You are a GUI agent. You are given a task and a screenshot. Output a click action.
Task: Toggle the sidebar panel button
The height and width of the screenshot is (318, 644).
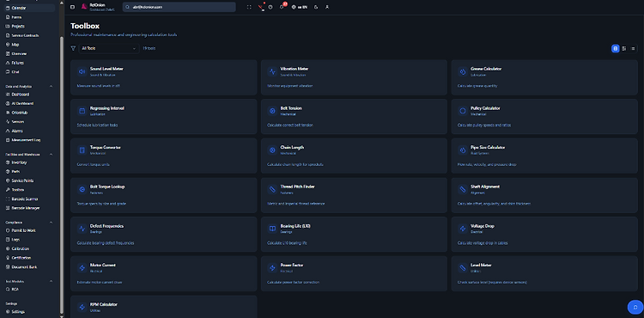pyautogui.click(x=72, y=7)
